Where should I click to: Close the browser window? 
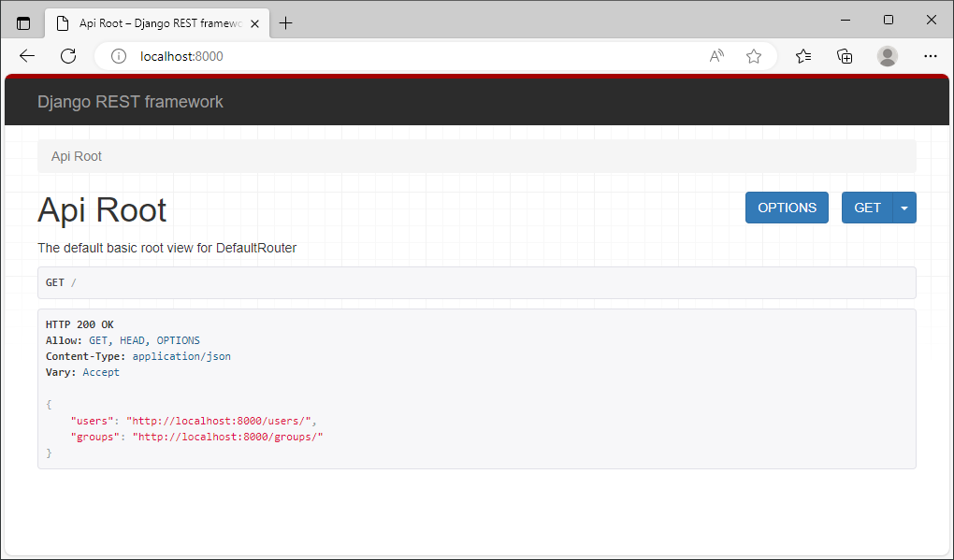(931, 20)
